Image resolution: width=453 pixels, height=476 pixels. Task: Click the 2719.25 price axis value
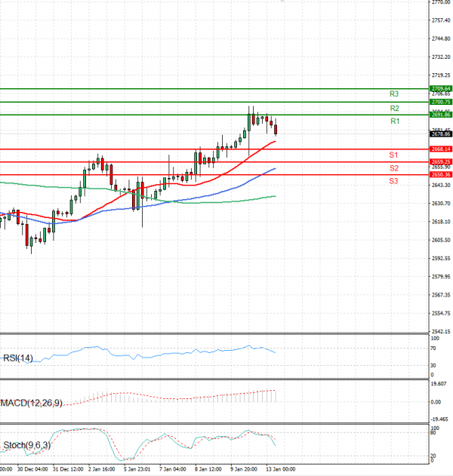coord(441,75)
